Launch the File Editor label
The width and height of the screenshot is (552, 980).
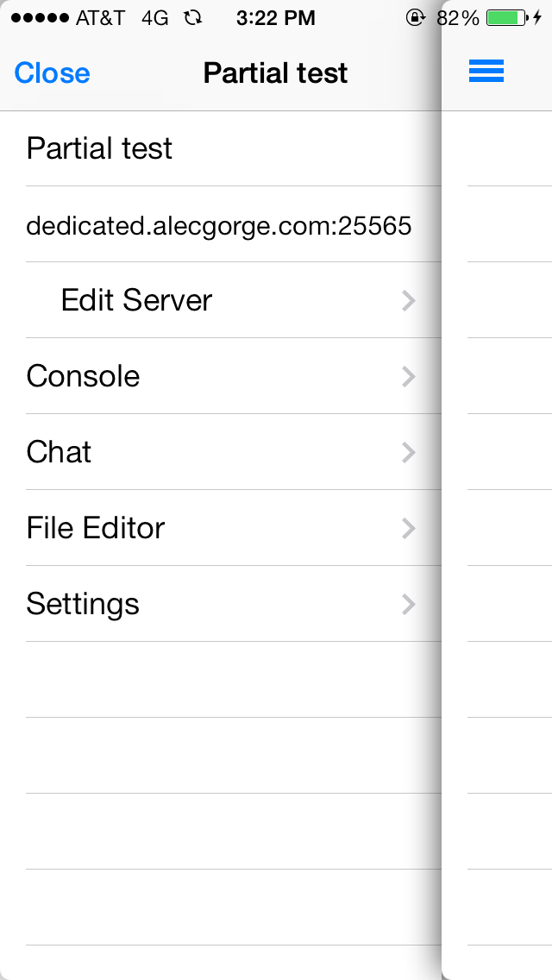click(x=95, y=528)
